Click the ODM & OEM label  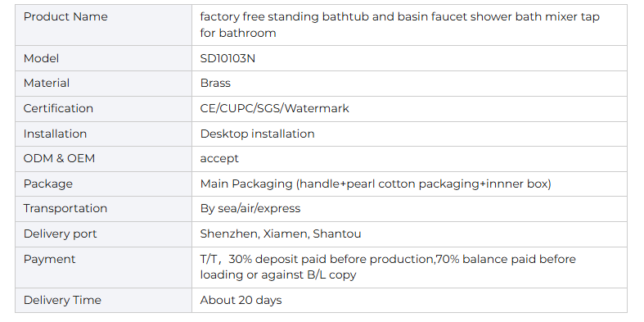click(x=59, y=158)
